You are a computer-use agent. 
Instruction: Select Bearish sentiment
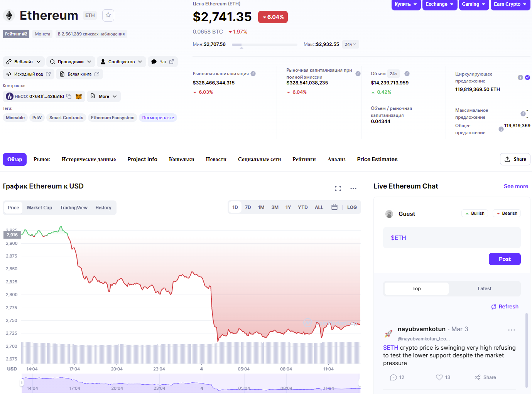point(507,213)
